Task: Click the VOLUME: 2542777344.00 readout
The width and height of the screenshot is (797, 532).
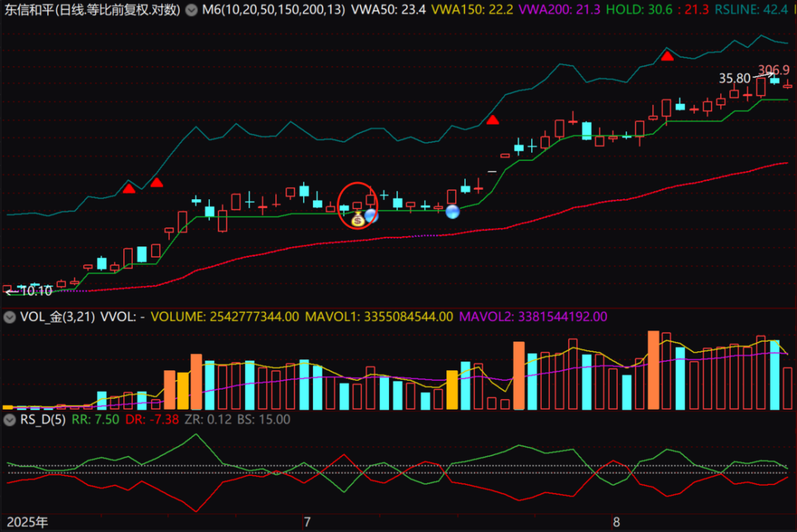Action: (x=224, y=317)
